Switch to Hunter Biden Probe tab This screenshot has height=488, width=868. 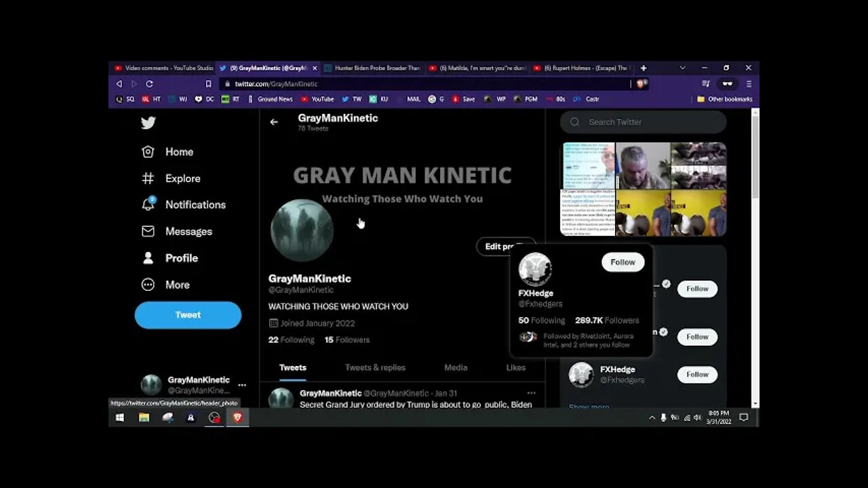[372, 68]
